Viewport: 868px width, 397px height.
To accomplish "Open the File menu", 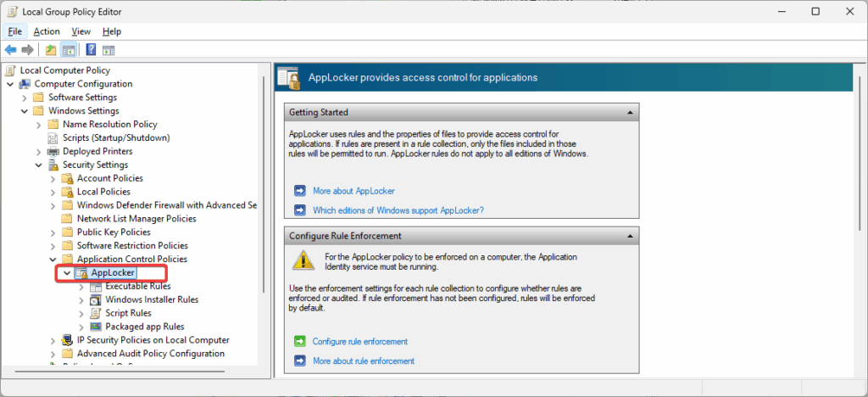I will tap(15, 31).
